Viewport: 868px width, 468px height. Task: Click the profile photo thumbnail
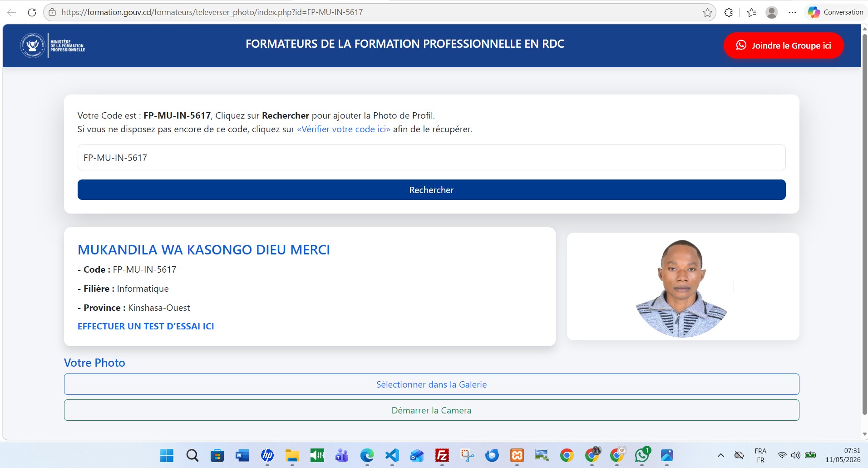click(x=681, y=288)
